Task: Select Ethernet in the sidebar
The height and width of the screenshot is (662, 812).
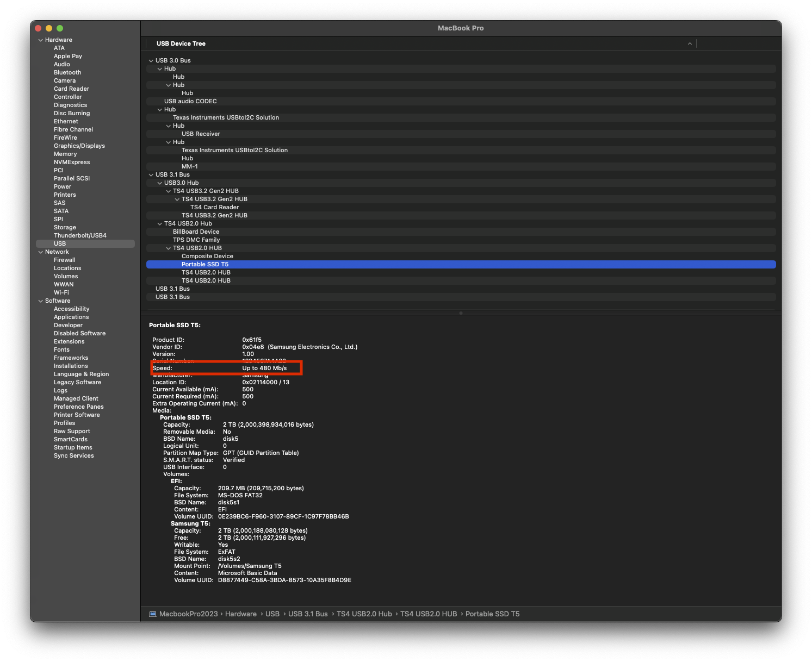Action: 66,121
